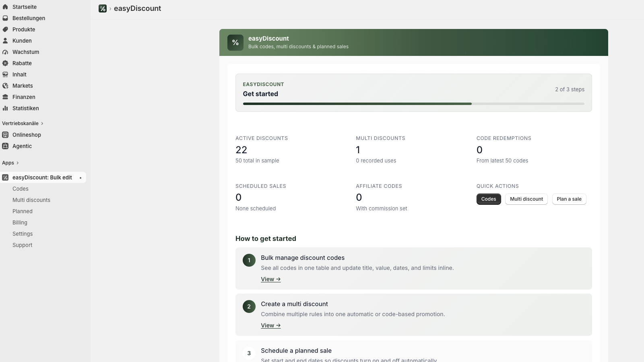The width and height of the screenshot is (644, 362).
Task: Click the 'From latest 50 codes' text
Action: tap(502, 160)
